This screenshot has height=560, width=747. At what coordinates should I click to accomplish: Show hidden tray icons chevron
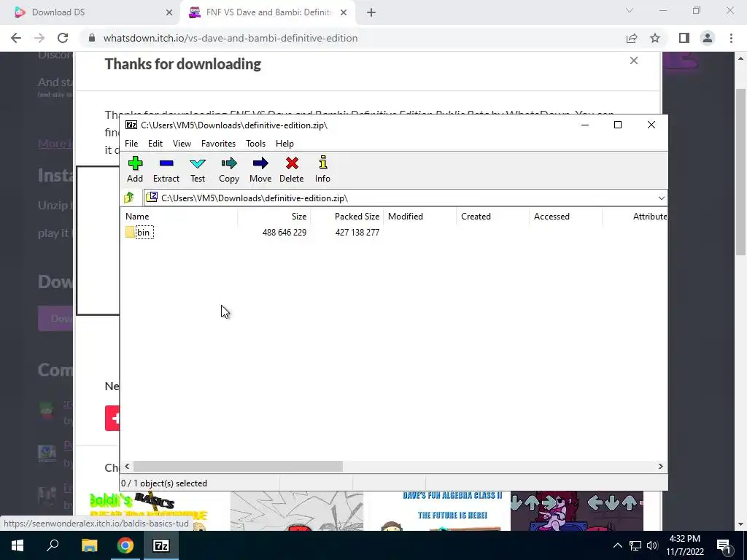[617, 545]
